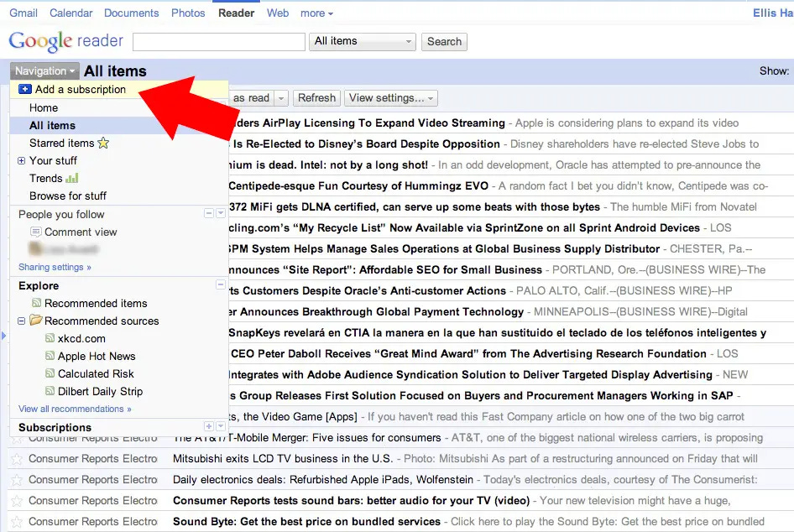Image resolution: width=794 pixels, height=532 pixels.
Task: Select Home in the navigation menu
Action: (x=44, y=107)
